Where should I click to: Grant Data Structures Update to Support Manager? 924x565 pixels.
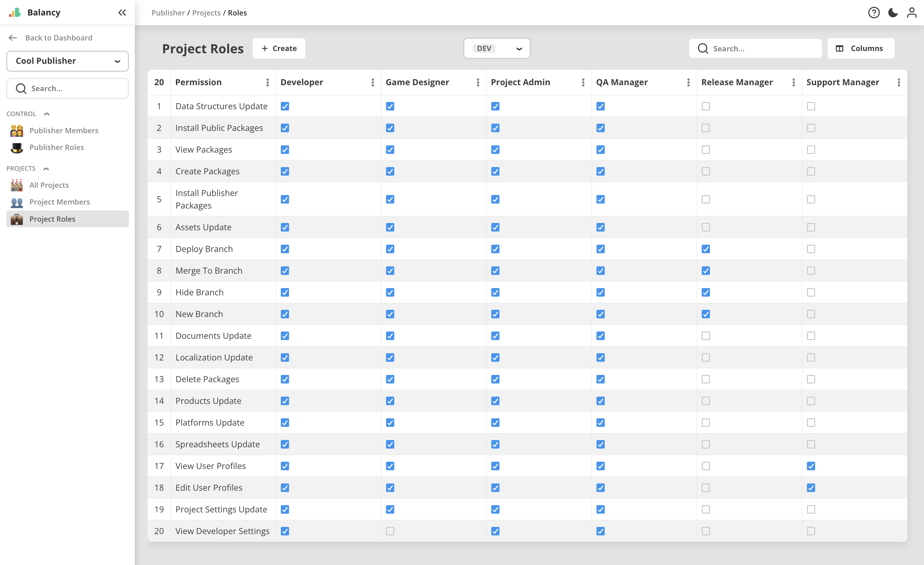(x=811, y=106)
